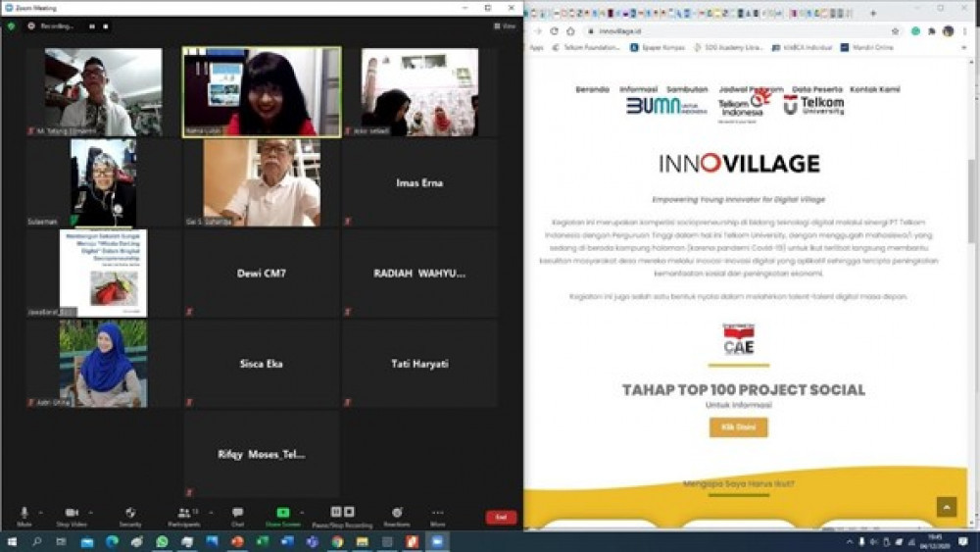Open Epaper Kompas bookmark

[658, 47]
